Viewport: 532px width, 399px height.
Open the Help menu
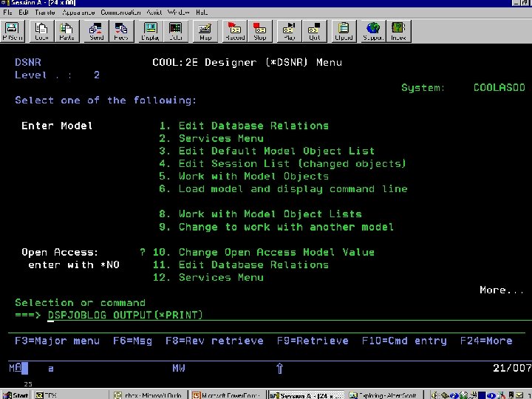coord(202,13)
